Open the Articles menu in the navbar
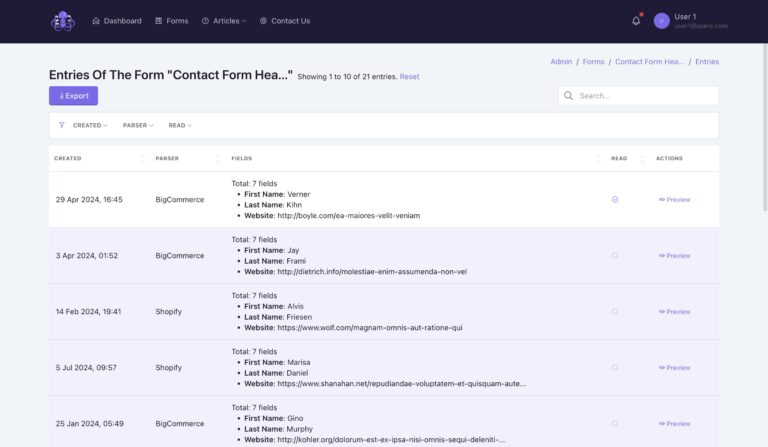This screenshot has height=447, width=768. coord(223,21)
